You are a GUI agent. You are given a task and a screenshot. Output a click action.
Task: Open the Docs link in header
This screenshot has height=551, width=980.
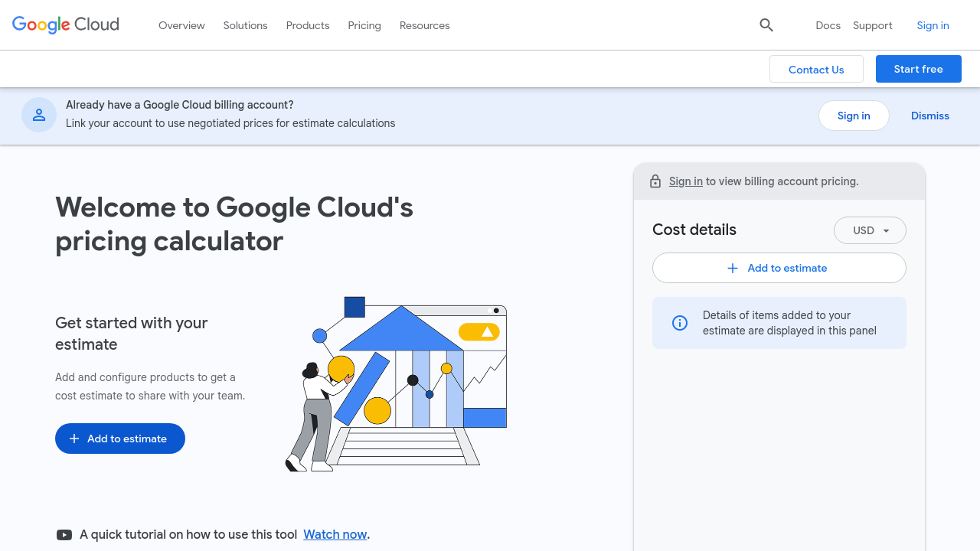pyautogui.click(x=828, y=25)
